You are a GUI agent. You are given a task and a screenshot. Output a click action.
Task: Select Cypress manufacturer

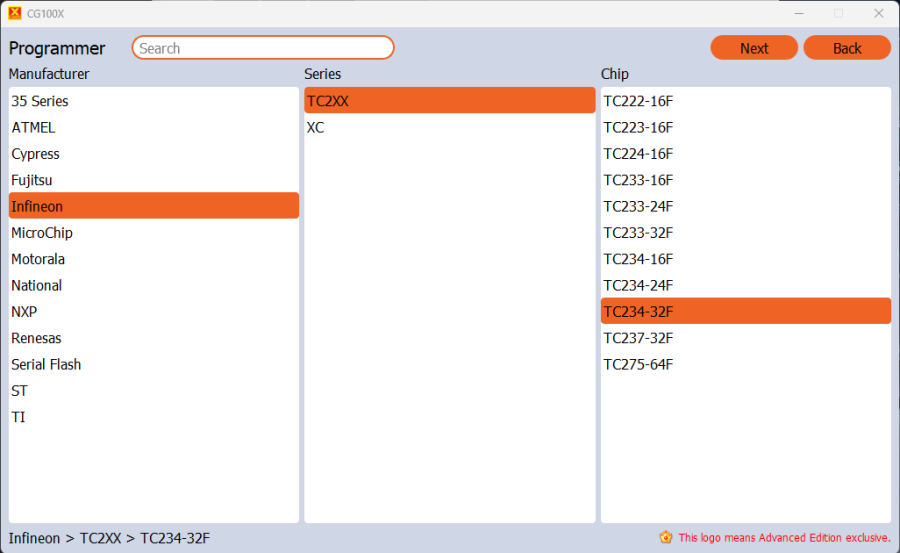[36, 154]
